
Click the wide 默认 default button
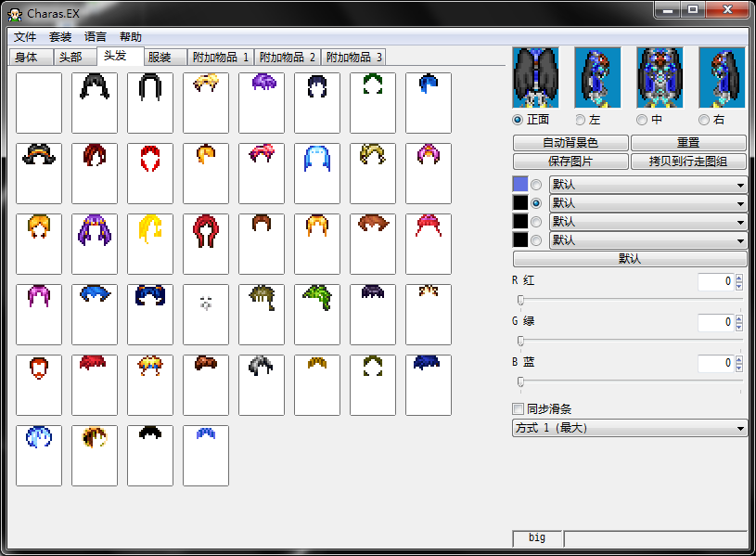[630, 259]
